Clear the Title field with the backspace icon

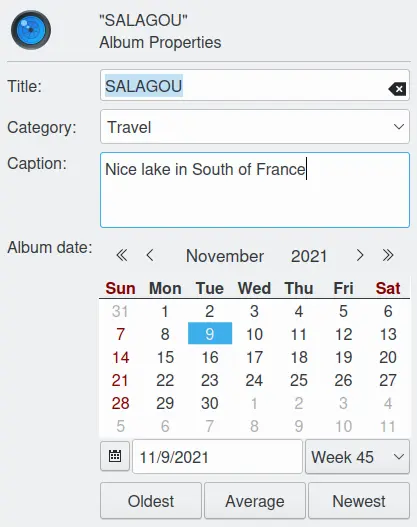pos(398,89)
